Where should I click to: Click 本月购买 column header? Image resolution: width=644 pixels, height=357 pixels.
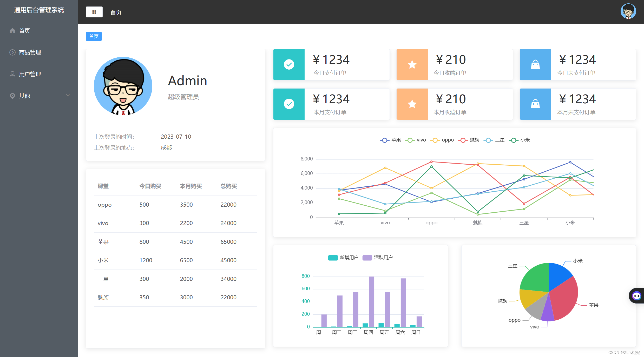click(x=191, y=186)
